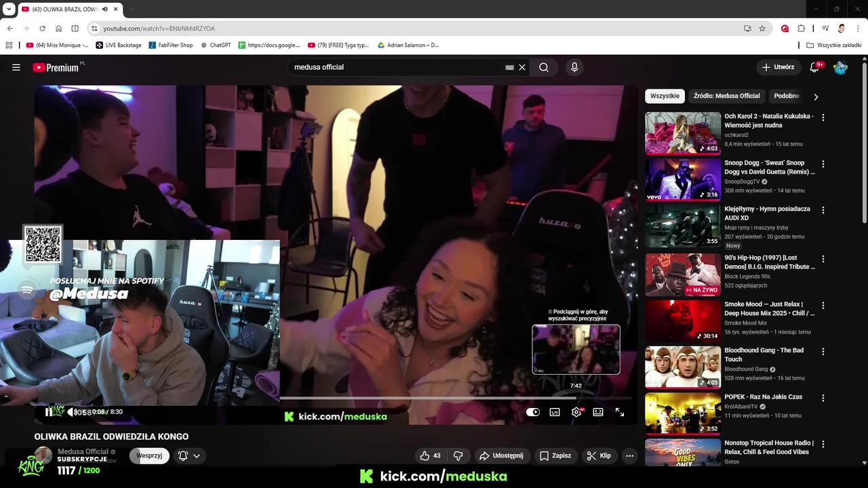Switch to theater mode
868x488 pixels.
pyautogui.click(x=598, y=411)
